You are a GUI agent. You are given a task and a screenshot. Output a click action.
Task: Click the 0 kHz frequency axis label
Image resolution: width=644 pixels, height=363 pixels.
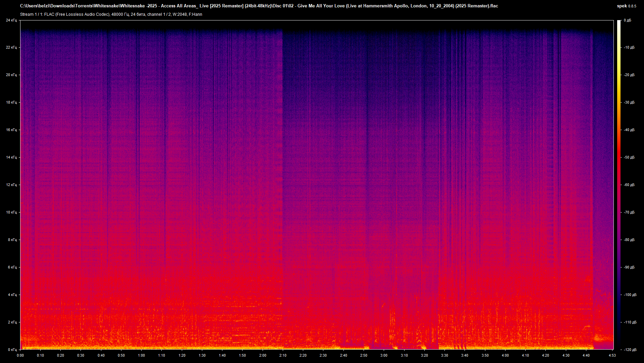tap(12, 350)
